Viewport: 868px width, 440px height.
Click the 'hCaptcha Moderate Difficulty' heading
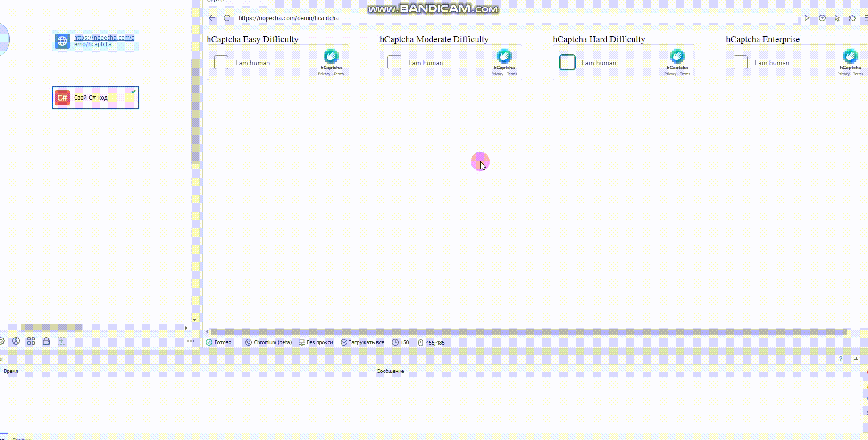[434, 39]
